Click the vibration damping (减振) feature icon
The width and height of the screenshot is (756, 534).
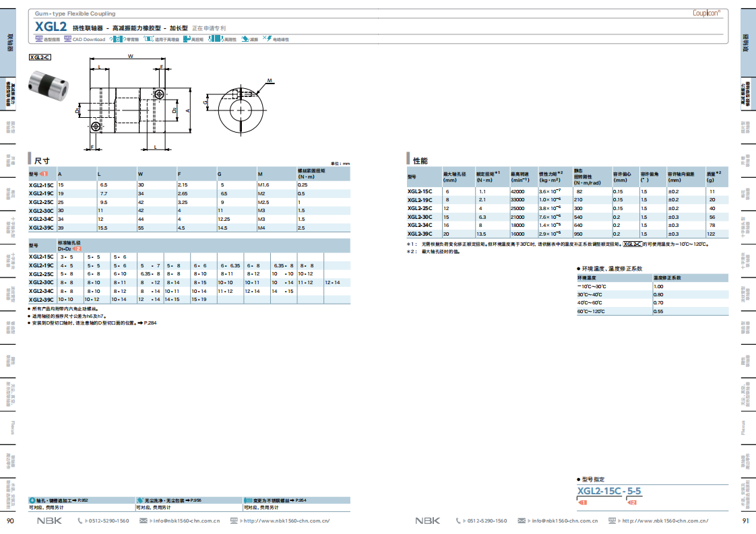[x=245, y=39]
